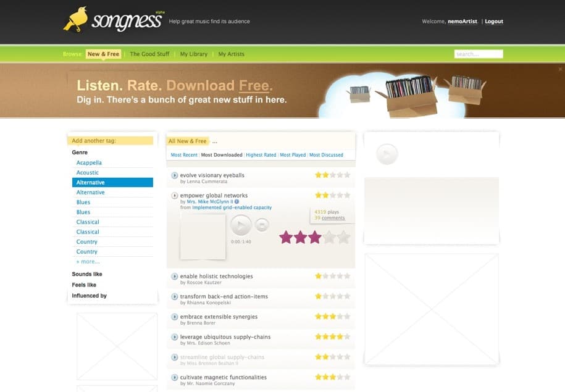565x392 pixels.
Task: Give 'evolve visionary eyeballs' five stars
Action: 347,175
